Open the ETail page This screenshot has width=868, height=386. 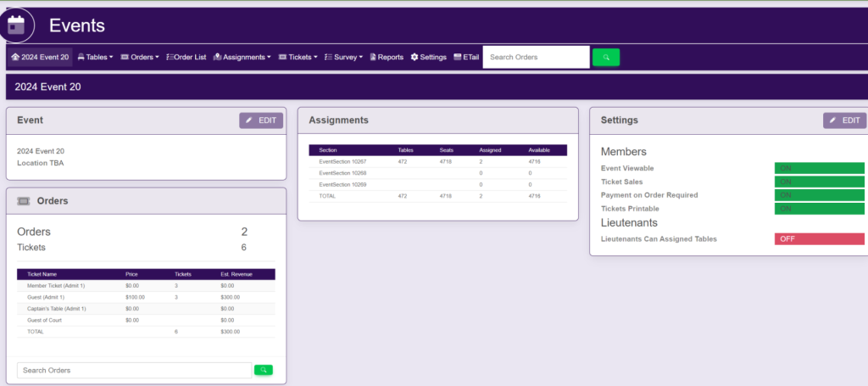(x=467, y=58)
